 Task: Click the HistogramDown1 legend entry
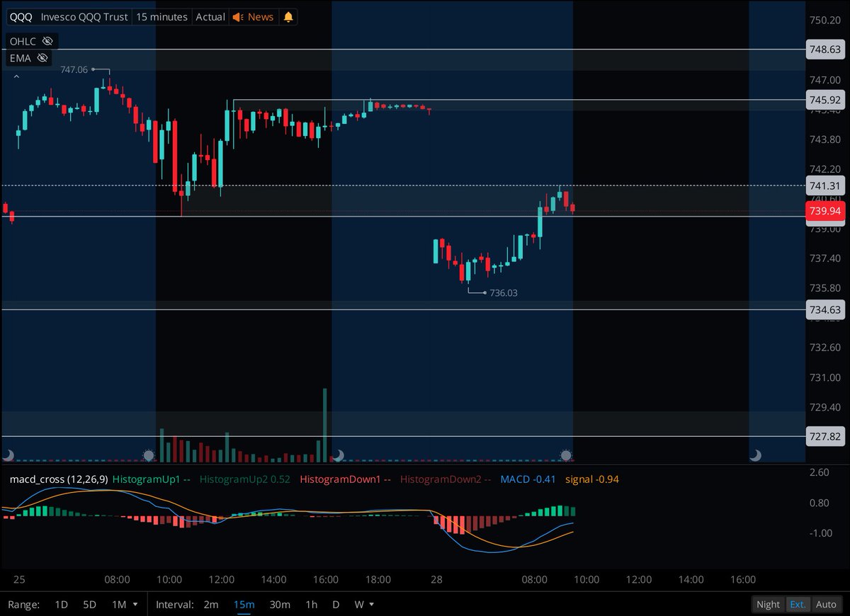pos(346,479)
